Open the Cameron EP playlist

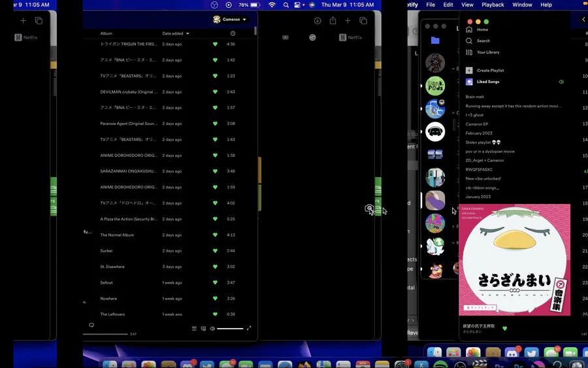(x=477, y=124)
